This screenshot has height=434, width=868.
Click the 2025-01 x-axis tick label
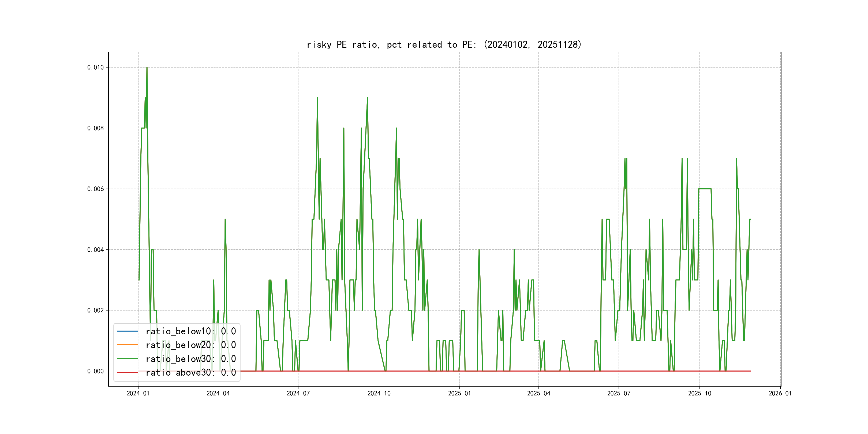tap(459, 394)
